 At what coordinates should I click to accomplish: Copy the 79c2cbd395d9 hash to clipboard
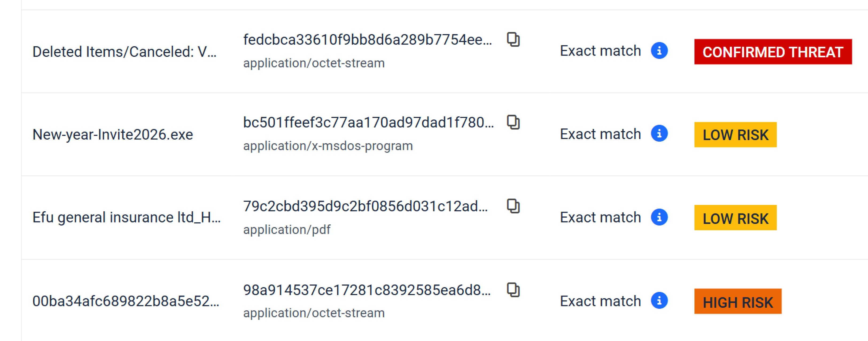coord(513,206)
